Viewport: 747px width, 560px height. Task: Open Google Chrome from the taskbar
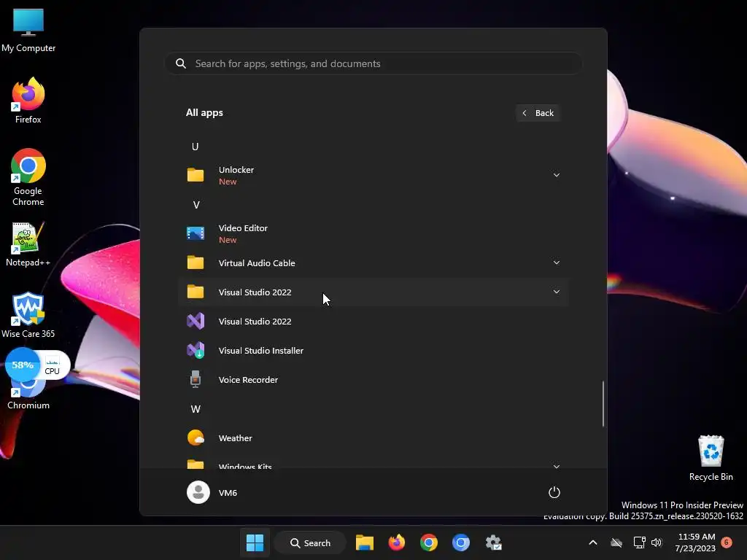429,542
